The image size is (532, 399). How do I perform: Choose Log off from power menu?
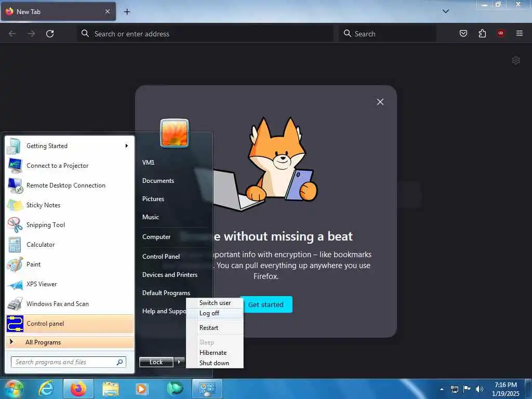(215, 313)
